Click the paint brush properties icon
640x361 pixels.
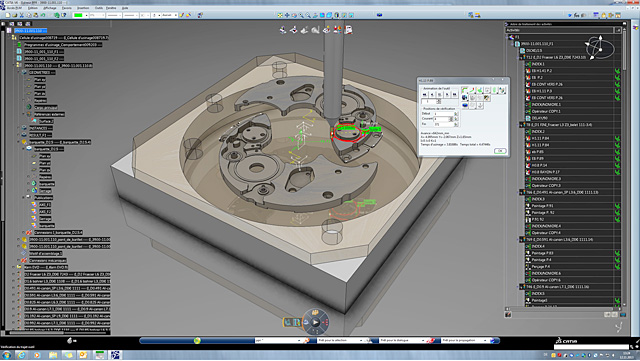point(182,15)
